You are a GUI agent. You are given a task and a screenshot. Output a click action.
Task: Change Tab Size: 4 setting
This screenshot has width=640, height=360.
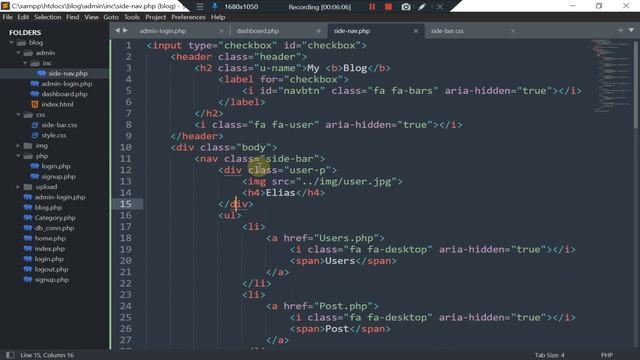click(549, 355)
